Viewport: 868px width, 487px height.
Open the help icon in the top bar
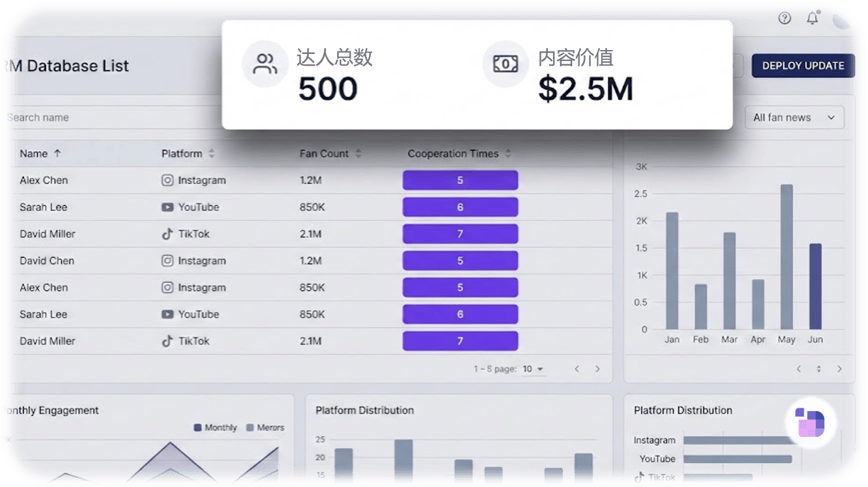coord(785,18)
